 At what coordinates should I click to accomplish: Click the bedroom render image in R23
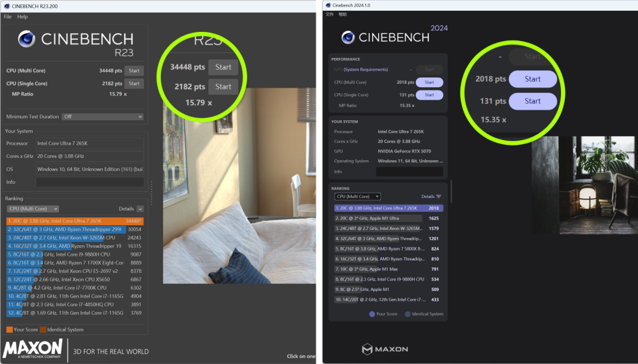239,185
